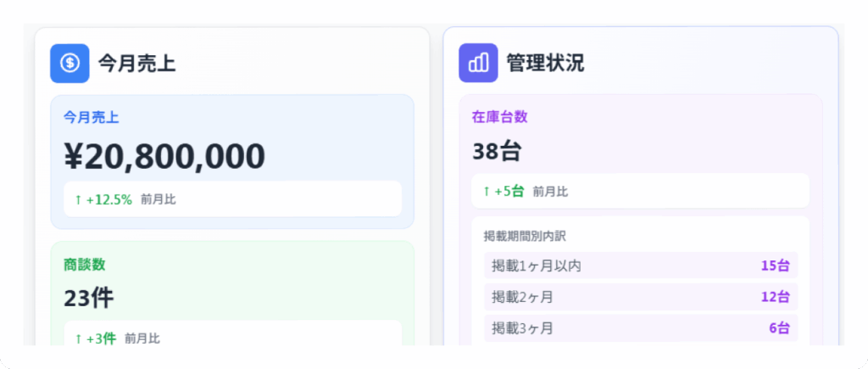Click the +12.5% 前月比 indicator
Image resolution: width=868 pixels, height=369 pixels.
(x=125, y=199)
